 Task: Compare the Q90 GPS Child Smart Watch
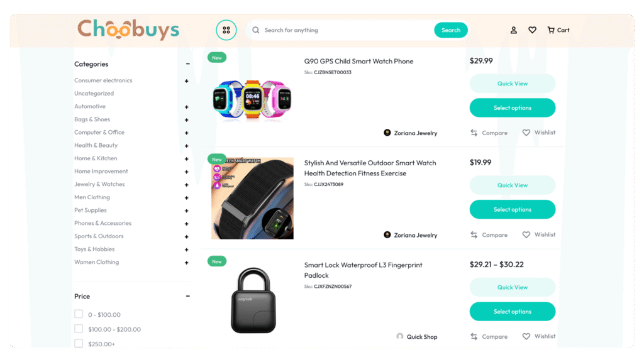click(489, 133)
